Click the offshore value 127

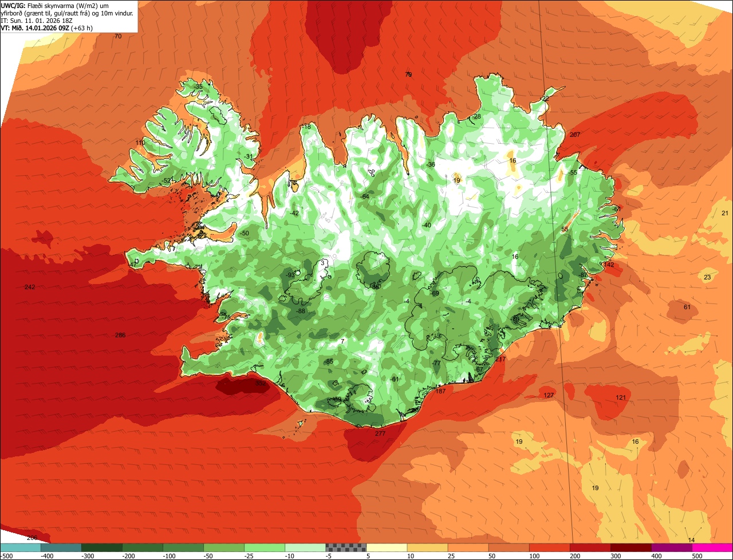pyautogui.click(x=549, y=396)
